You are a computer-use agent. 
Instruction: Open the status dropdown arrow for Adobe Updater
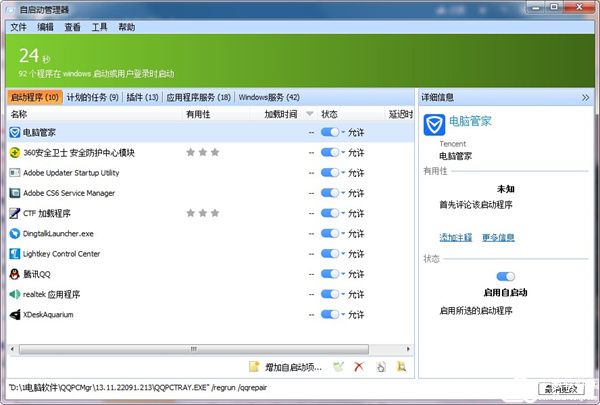pyautogui.click(x=343, y=172)
